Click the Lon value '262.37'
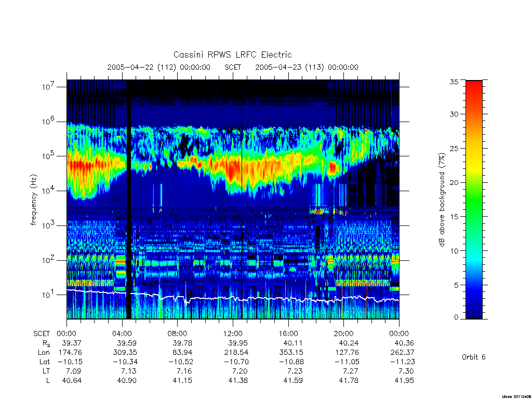Screen dimensions: 532x399 [x=403, y=353]
